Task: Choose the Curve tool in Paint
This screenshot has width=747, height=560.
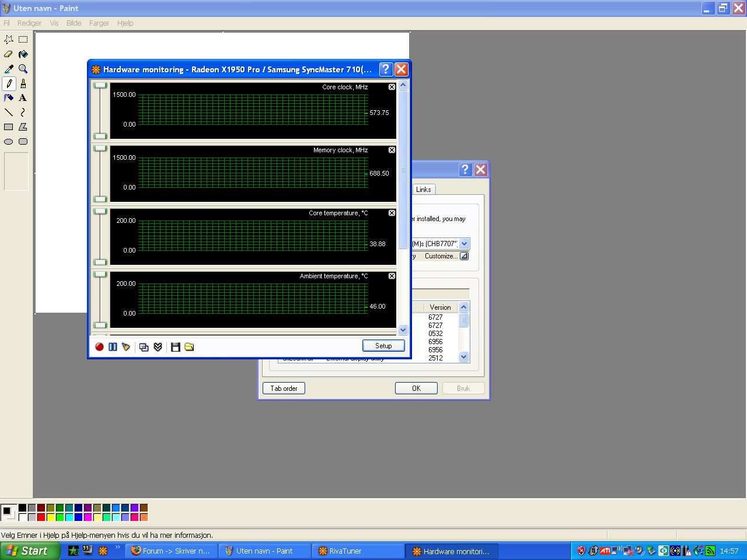Action: click(23, 113)
